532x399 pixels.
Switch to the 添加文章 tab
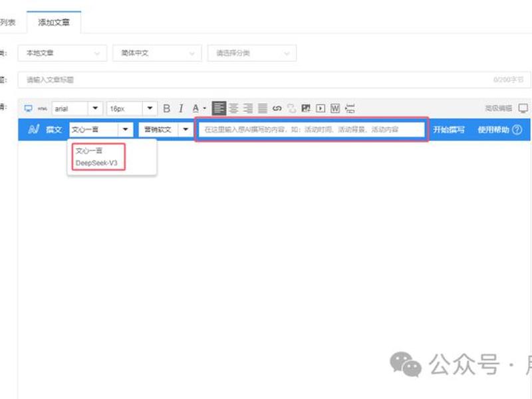pos(54,23)
